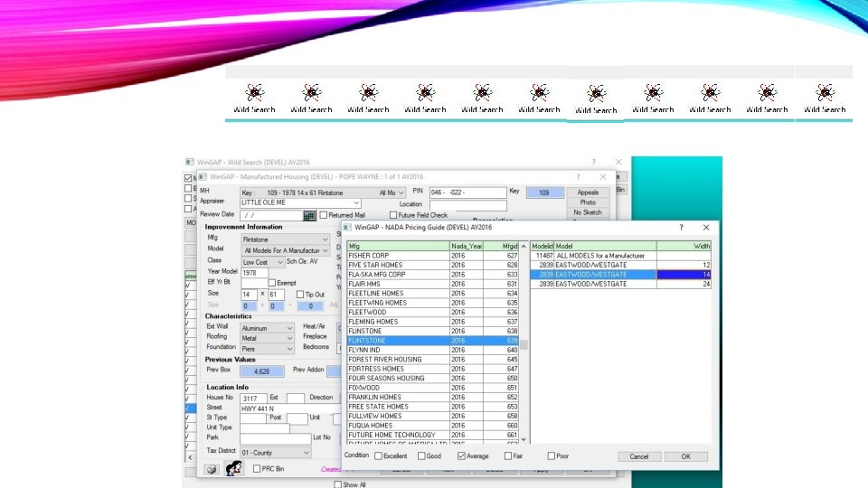Sort by the Width column header
The height and width of the screenshot is (488, 868).
684,246
